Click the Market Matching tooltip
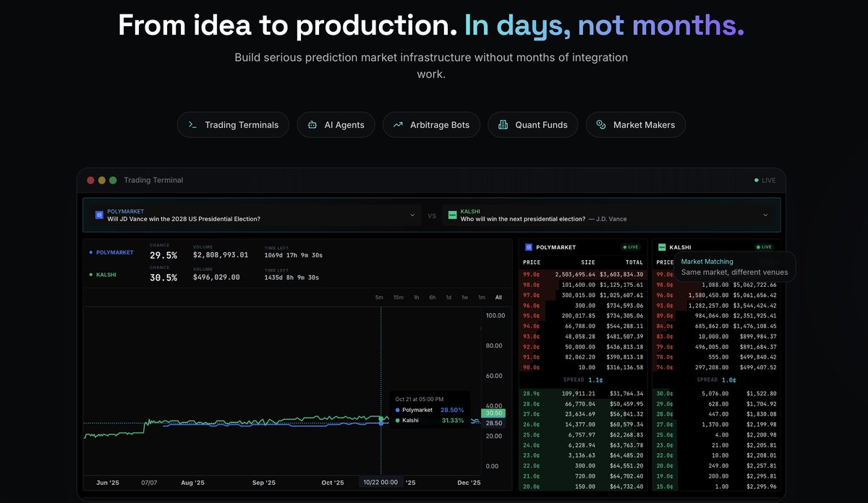868x503 pixels. 734,267
